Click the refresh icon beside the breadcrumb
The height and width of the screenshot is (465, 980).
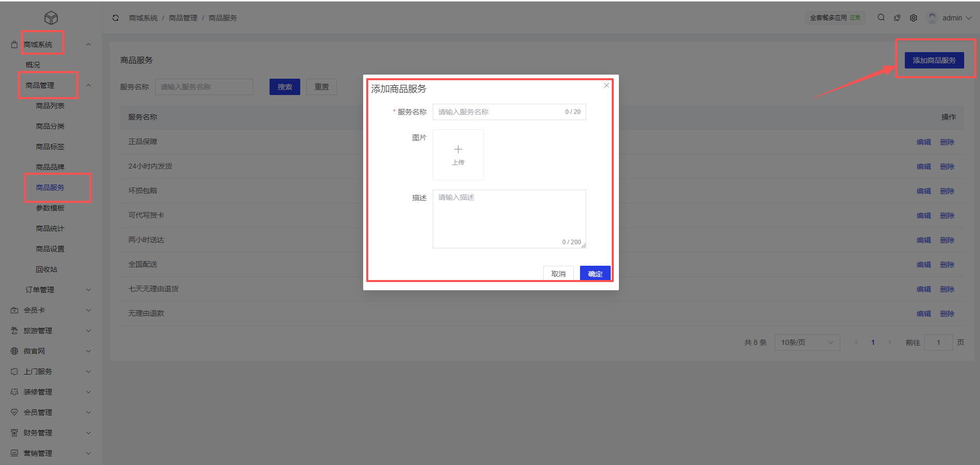coord(116,18)
